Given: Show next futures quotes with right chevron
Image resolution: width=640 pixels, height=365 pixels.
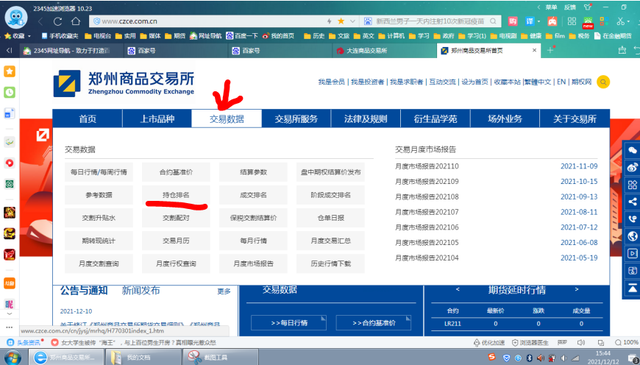Looking at the screenshot, I should point(576,289).
